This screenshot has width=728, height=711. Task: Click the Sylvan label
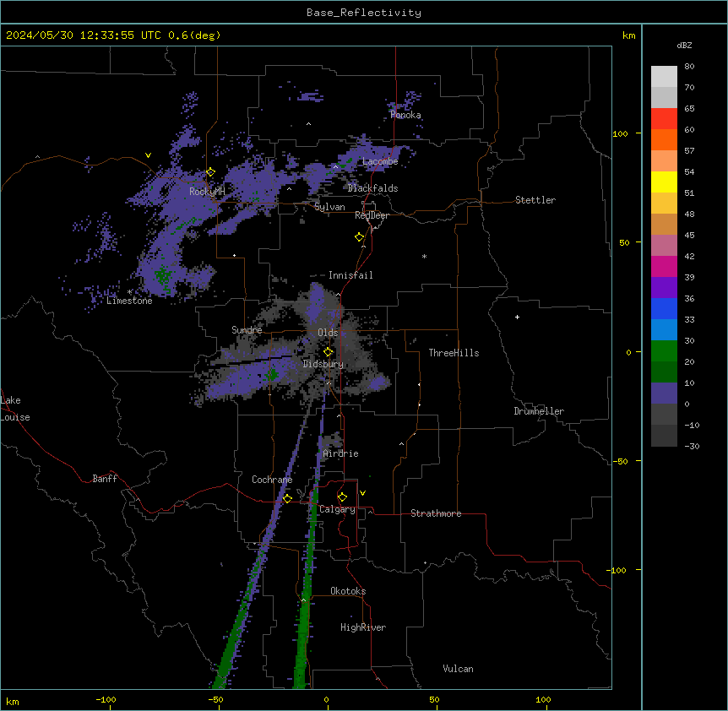(329, 207)
